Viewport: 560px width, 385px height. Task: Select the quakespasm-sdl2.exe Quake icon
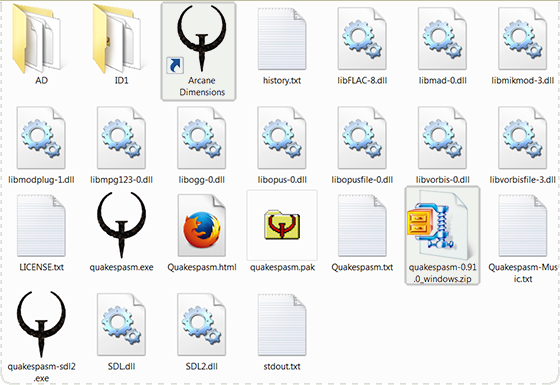41,324
